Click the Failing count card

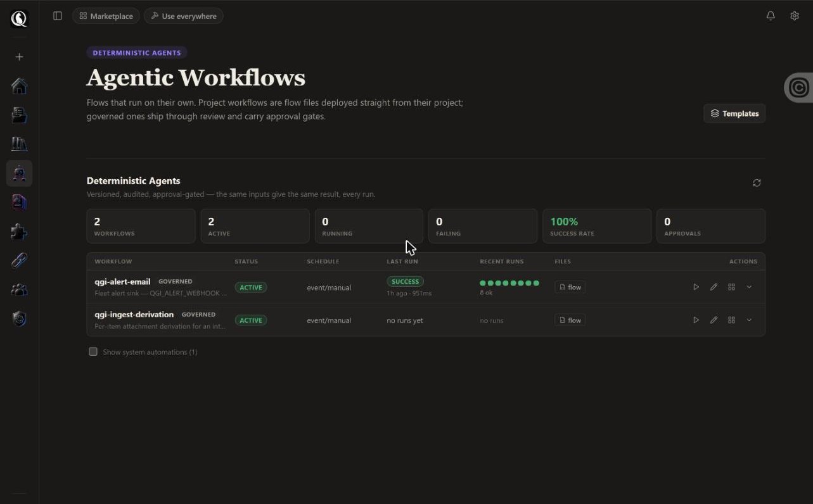coord(483,226)
